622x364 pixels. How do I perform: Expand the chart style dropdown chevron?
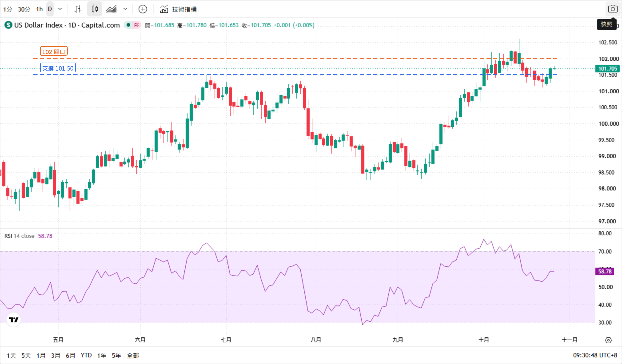[x=125, y=9]
